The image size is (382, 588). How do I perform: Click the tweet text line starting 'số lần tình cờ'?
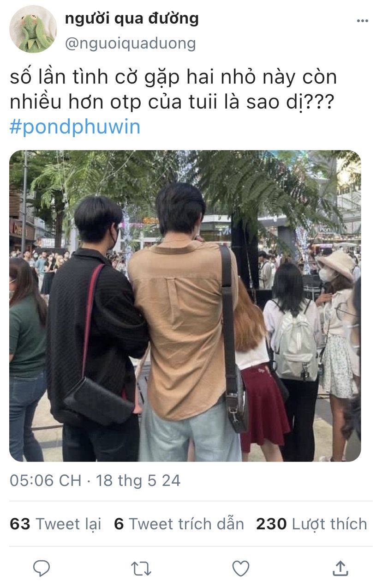point(173,78)
